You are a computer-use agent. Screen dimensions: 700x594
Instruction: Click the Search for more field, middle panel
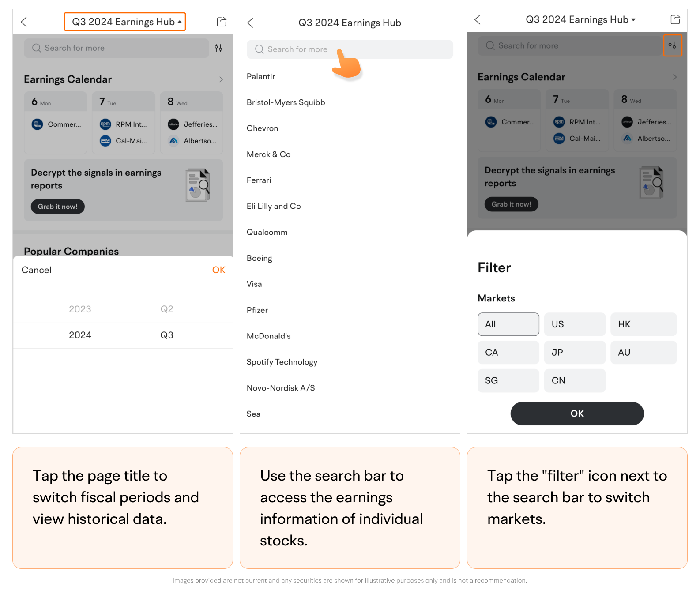pos(350,49)
